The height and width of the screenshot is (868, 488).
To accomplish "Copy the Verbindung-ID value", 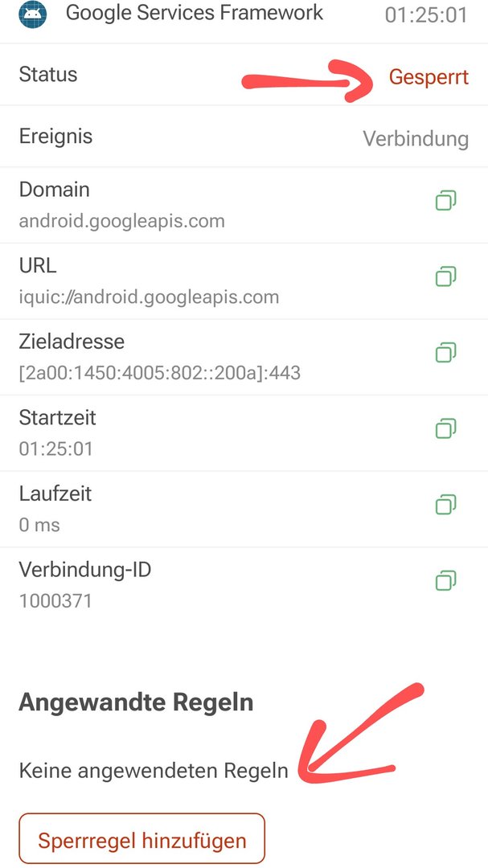I will tap(445, 580).
